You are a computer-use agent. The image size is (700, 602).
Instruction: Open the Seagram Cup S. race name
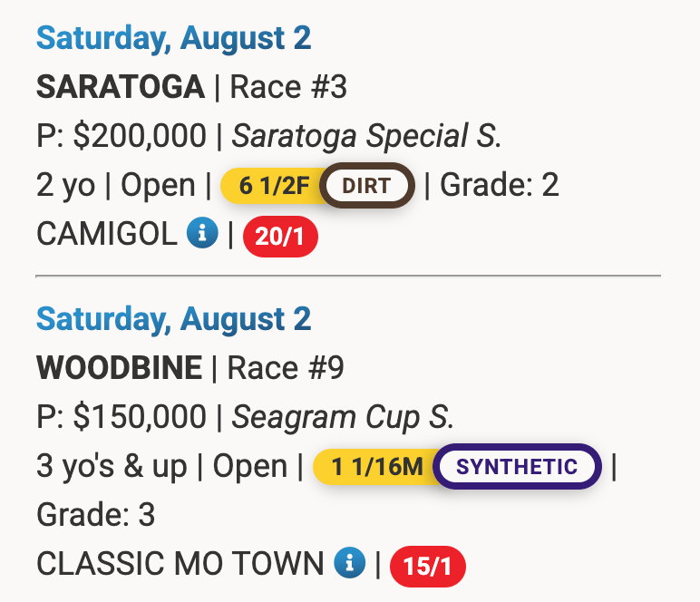coord(343,417)
